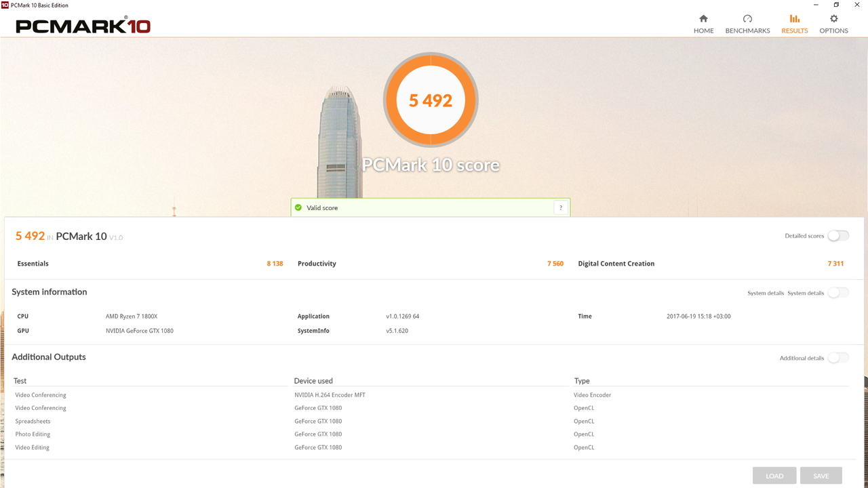Click the PCMark 10 title bar app icon
Screen dimensions: 868x488
(5, 5)
